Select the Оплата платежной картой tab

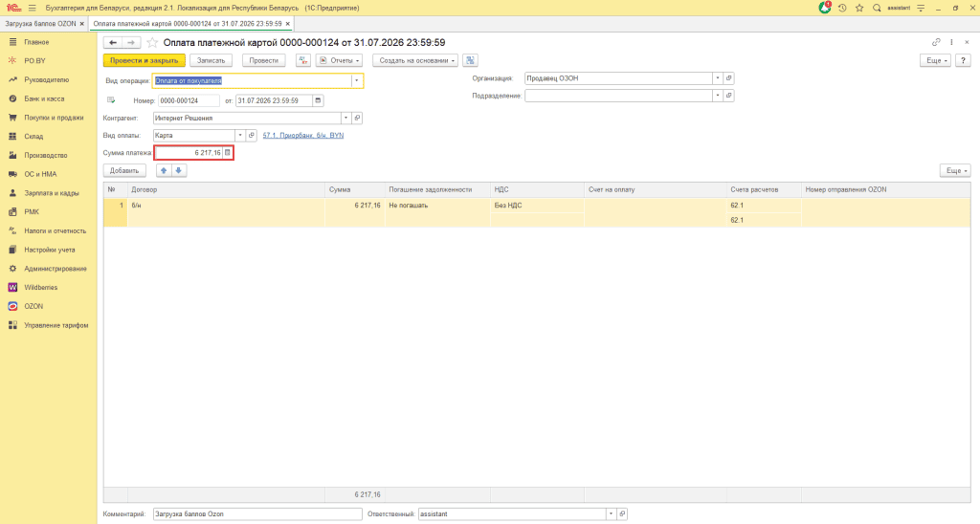[188, 24]
